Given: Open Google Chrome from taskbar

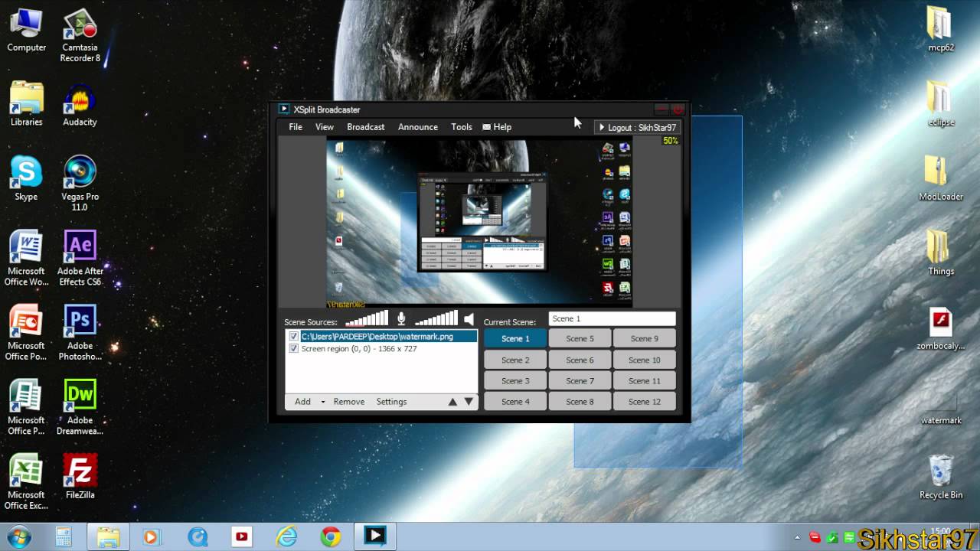Looking at the screenshot, I should coord(330,536).
